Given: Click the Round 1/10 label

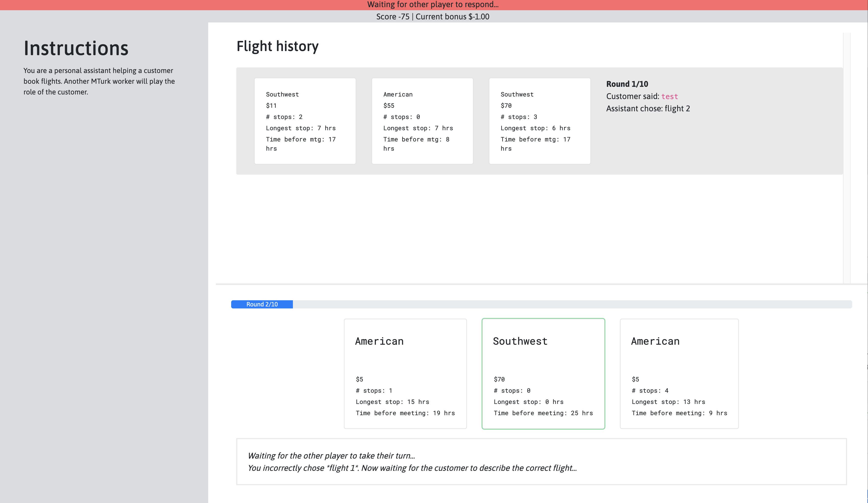Looking at the screenshot, I should (x=627, y=84).
